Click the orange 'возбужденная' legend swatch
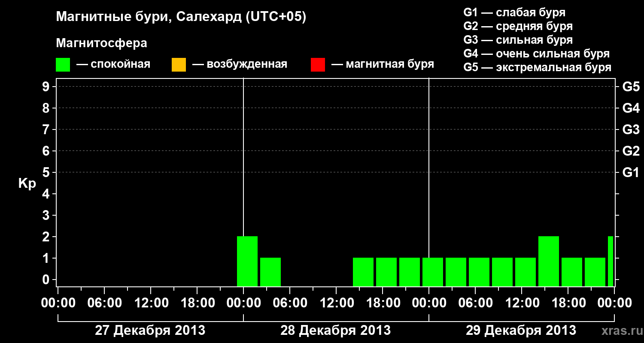644x343 pixels. click(179, 65)
